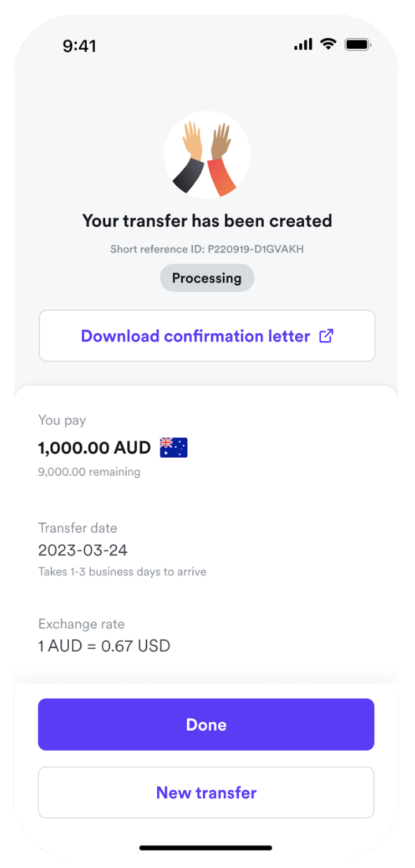Select the short reference ID text
This screenshot has width=415, height=868.
[207, 250]
